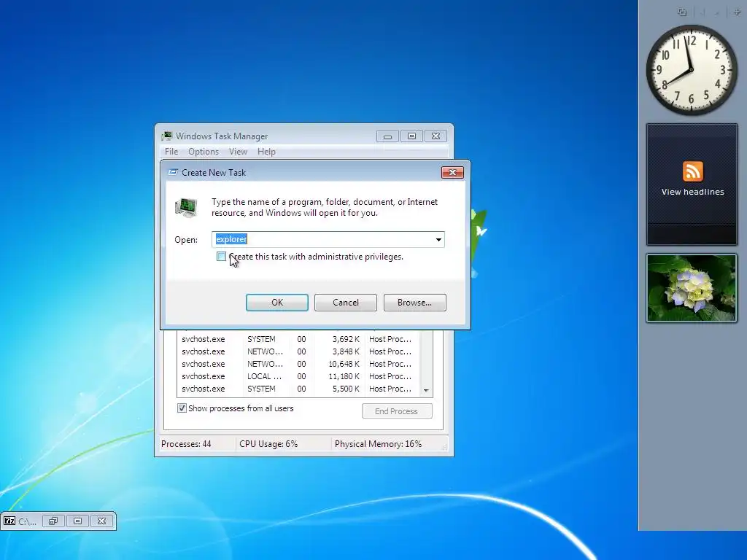The image size is (747, 560).
Task: Open the Options menu in Task Manager
Action: click(x=204, y=152)
